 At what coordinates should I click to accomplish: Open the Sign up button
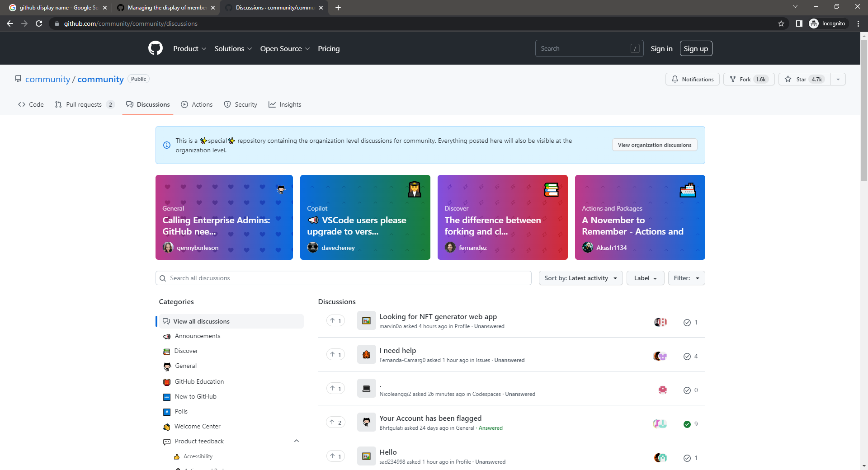pos(696,48)
